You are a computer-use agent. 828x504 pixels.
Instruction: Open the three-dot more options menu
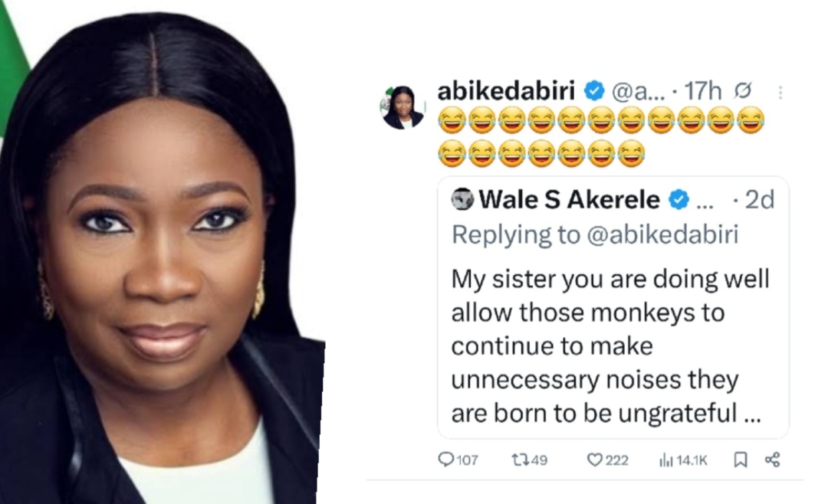point(780,93)
